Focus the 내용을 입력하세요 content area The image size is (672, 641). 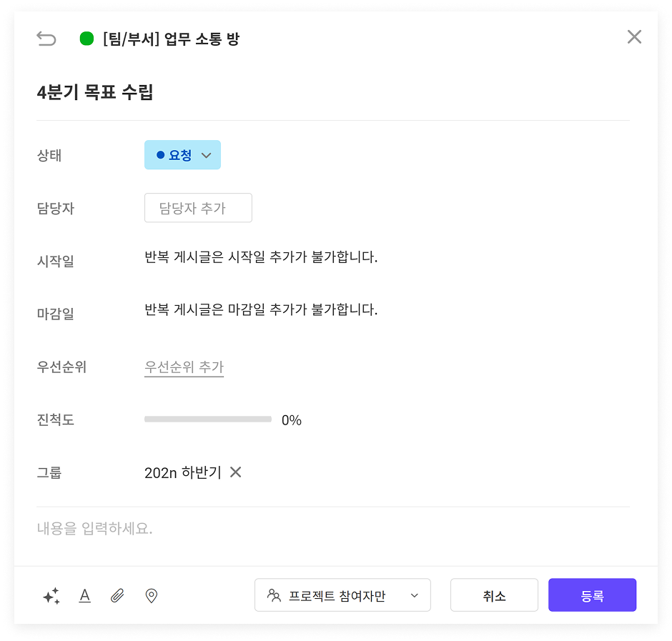coord(332,530)
